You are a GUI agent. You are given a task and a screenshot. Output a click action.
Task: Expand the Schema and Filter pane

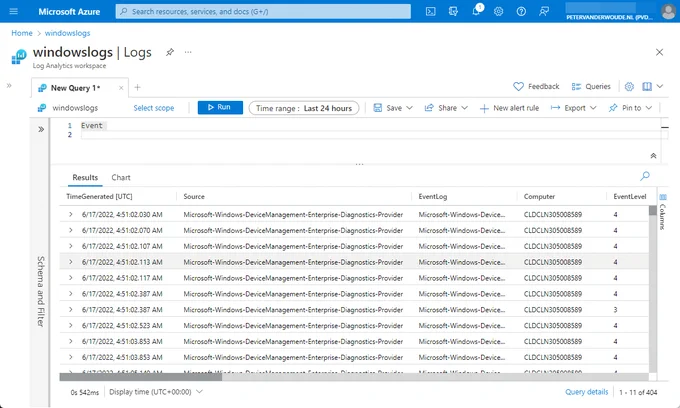[41, 129]
